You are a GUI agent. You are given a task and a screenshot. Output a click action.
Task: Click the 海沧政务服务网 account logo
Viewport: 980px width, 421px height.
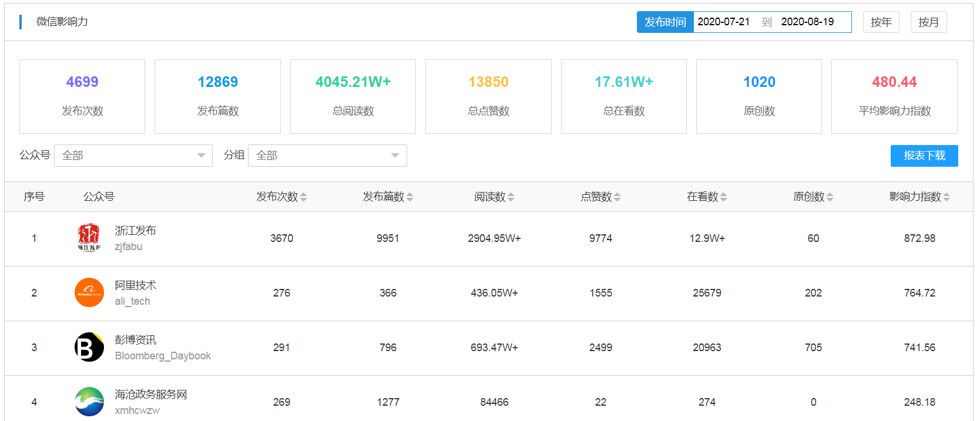[x=89, y=402]
